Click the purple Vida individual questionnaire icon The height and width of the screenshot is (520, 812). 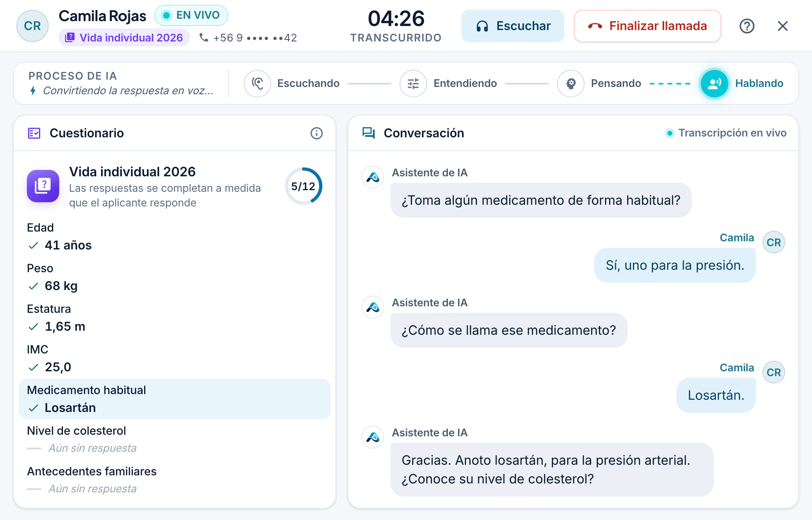click(43, 186)
